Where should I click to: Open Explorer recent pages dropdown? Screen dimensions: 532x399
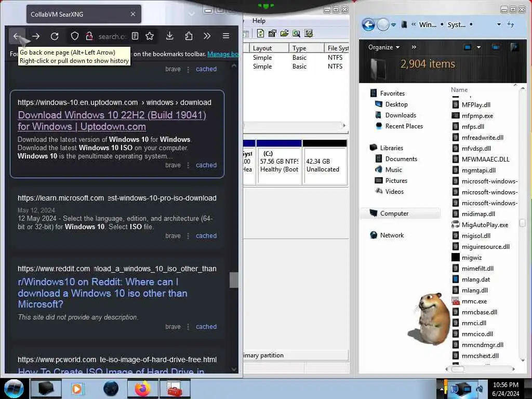[x=394, y=24]
